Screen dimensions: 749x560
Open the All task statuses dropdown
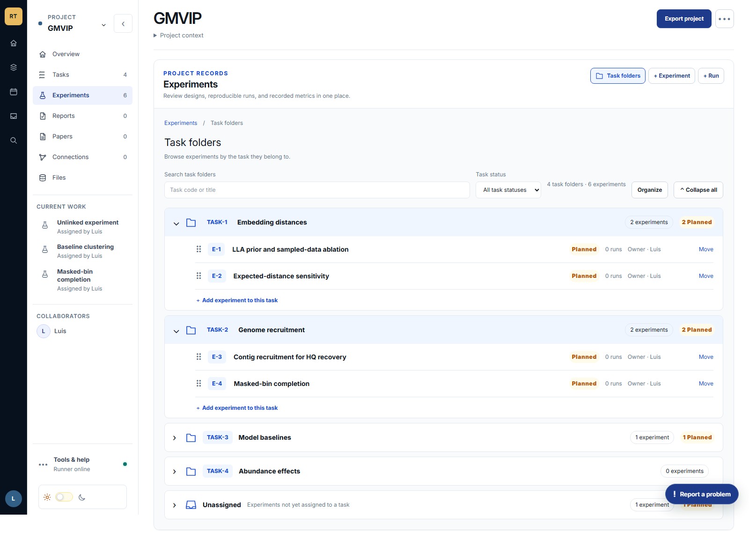pos(508,190)
